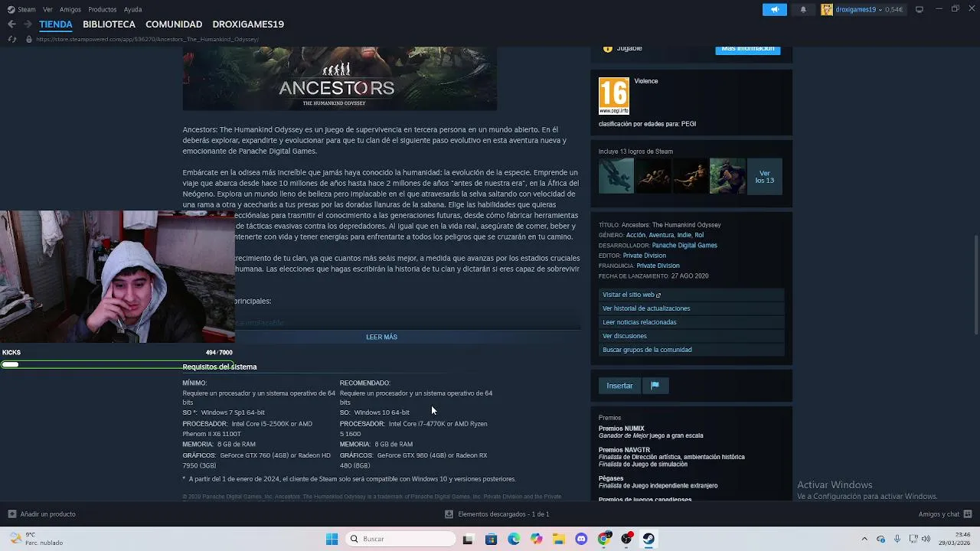Open the Windows Start menu

(332, 539)
